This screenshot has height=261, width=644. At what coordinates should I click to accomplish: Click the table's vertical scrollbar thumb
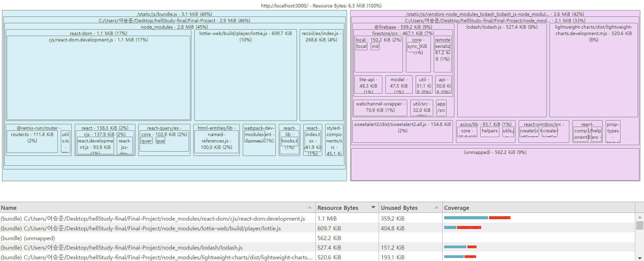640,225
